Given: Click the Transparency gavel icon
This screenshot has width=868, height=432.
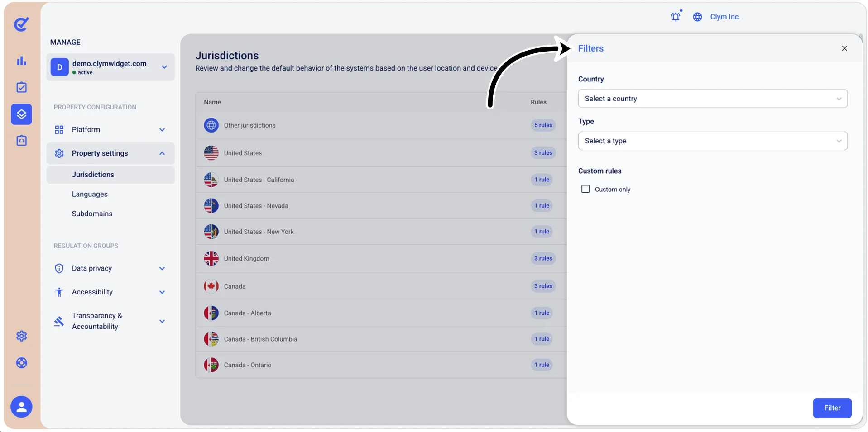Looking at the screenshot, I should (x=59, y=321).
